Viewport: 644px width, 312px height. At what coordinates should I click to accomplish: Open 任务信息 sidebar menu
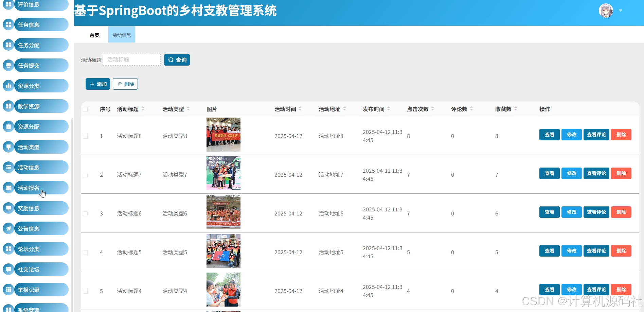41,24
